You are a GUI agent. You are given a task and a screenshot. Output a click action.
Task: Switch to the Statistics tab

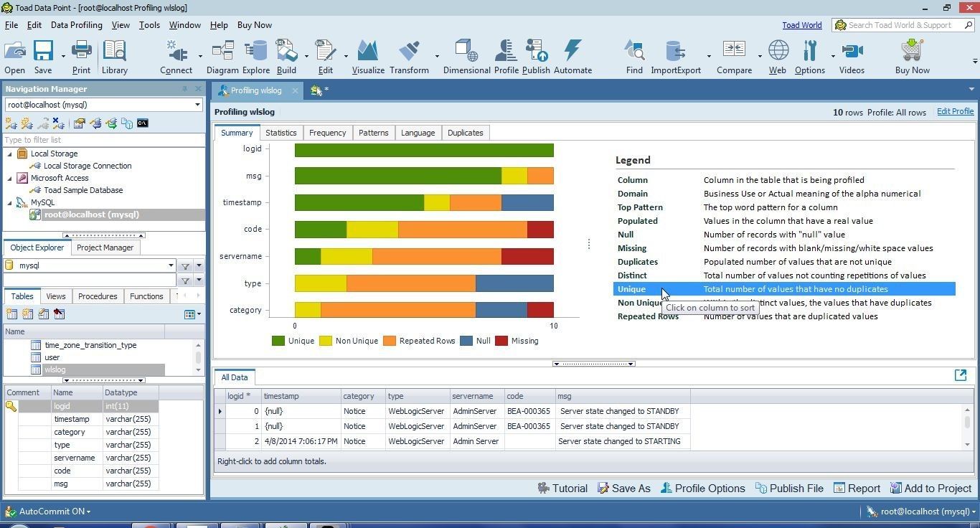(281, 133)
